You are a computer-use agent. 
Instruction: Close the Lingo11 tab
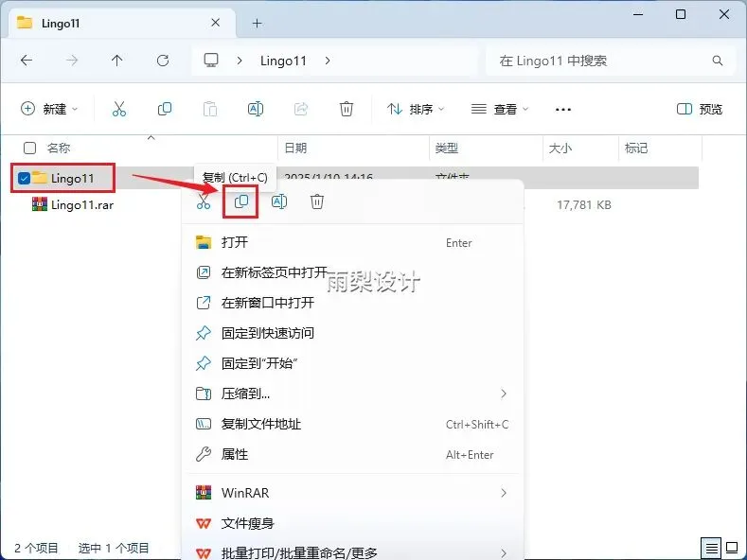[x=215, y=23]
